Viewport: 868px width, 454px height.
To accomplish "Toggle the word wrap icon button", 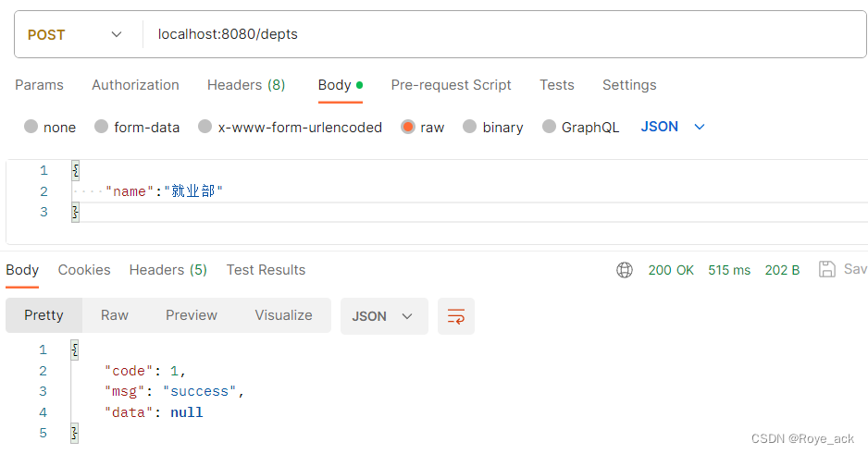I will coord(456,316).
